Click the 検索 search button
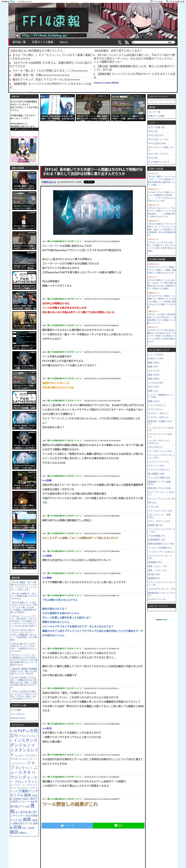 point(170,42)
